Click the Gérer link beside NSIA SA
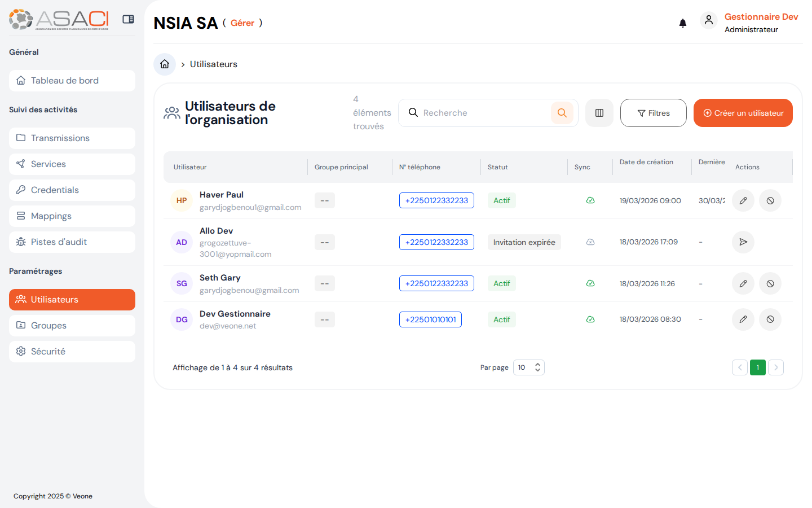Screen dimensions: 812x508 coord(242,23)
